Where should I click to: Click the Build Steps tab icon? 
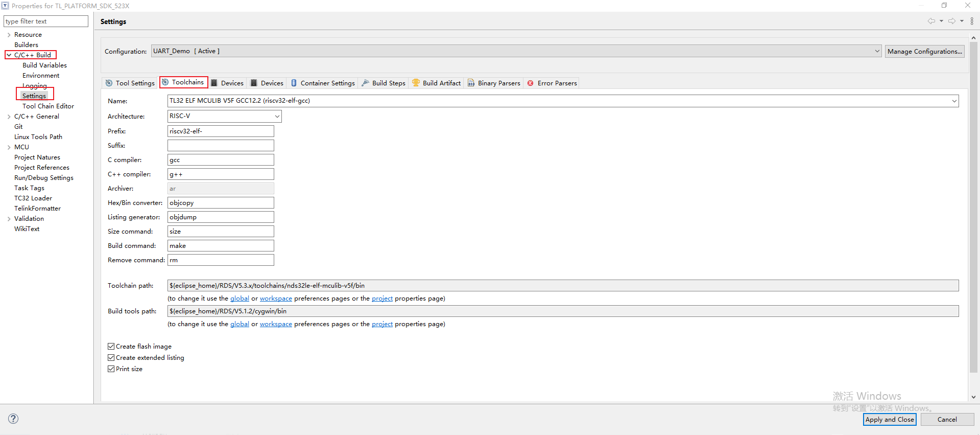point(366,83)
